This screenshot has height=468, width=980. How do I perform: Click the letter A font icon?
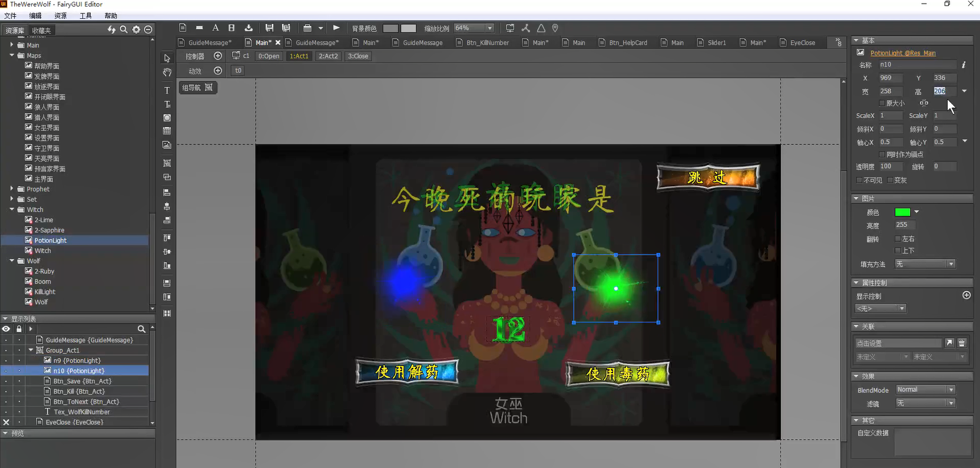point(216,28)
